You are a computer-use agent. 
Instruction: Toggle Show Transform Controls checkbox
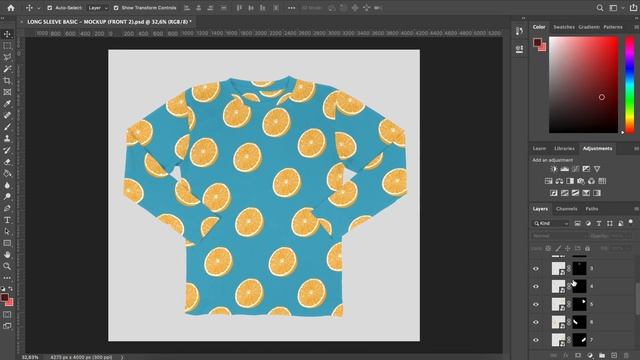coord(116,8)
